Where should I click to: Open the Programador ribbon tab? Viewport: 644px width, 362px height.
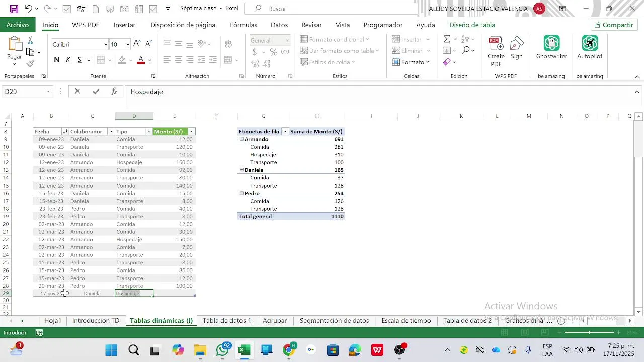pos(383,25)
